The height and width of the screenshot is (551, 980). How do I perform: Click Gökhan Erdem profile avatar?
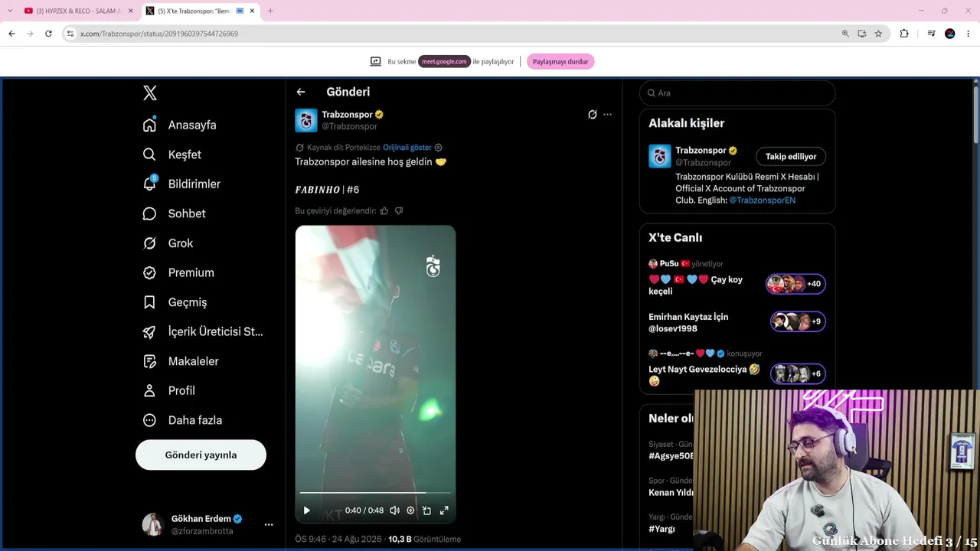click(x=153, y=524)
